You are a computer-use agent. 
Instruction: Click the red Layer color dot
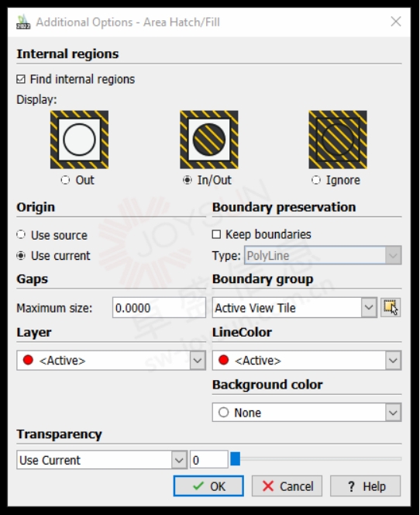click(x=28, y=360)
